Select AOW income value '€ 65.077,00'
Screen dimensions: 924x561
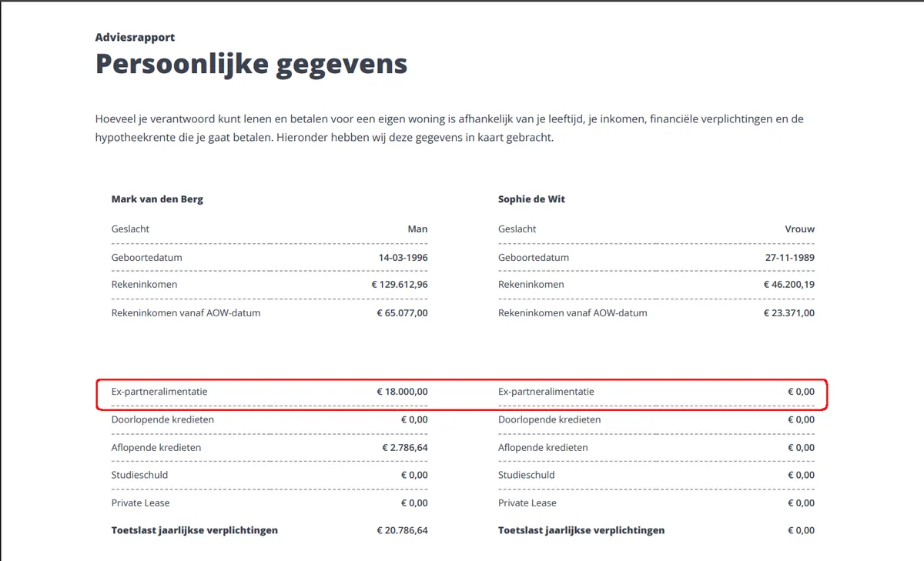tap(402, 313)
